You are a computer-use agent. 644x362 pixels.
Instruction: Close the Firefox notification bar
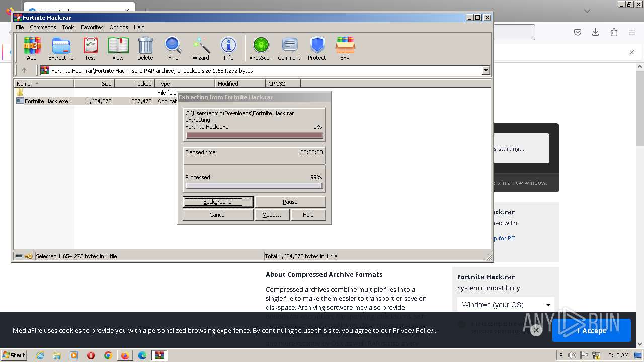632,52
